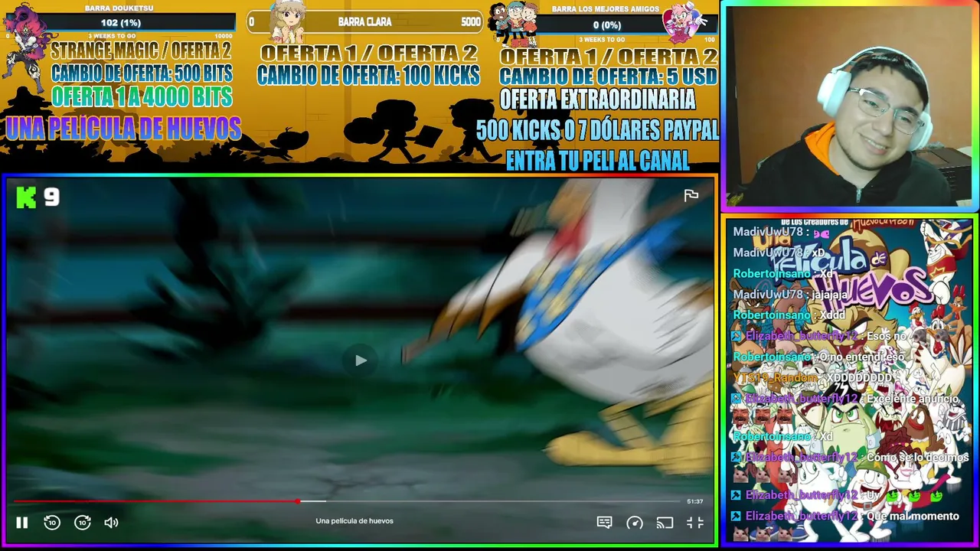The image size is (980, 551).
Task: Click the "Esos no" chat message
Action: coord(887,336)
